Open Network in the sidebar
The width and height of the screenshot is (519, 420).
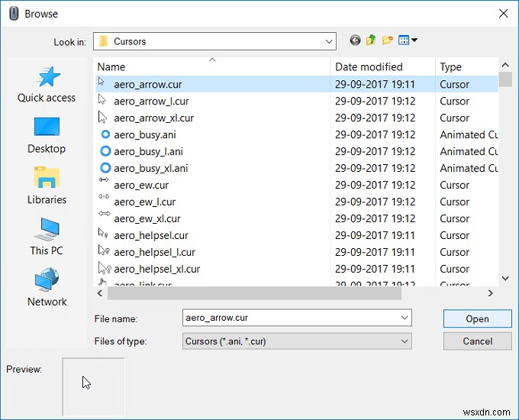pyautogui.click(x=47, y=288)
